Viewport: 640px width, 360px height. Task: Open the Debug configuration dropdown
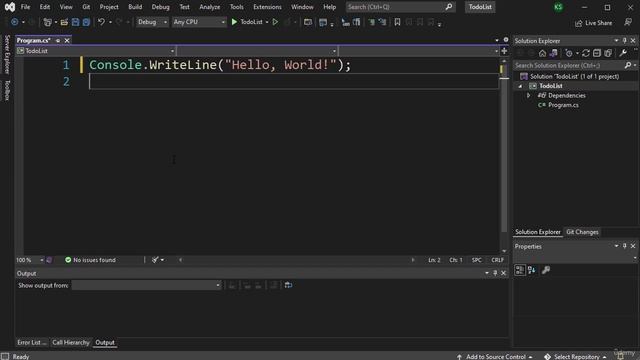pos(152,22)
